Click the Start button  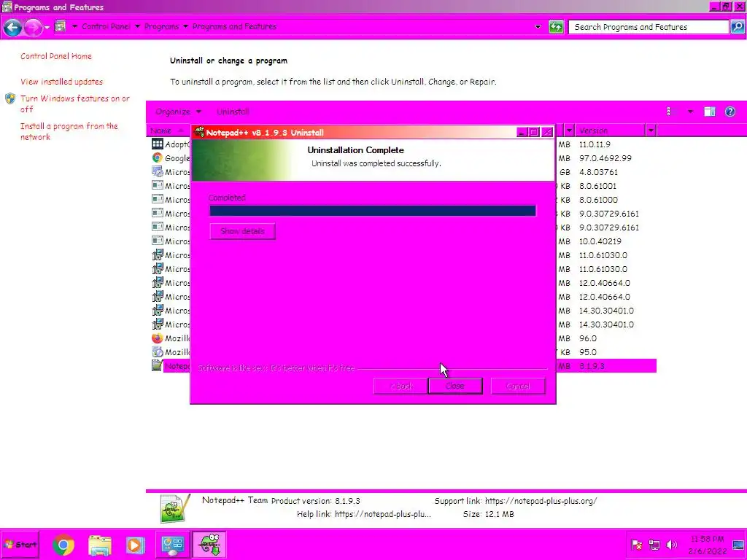(20, 545)
